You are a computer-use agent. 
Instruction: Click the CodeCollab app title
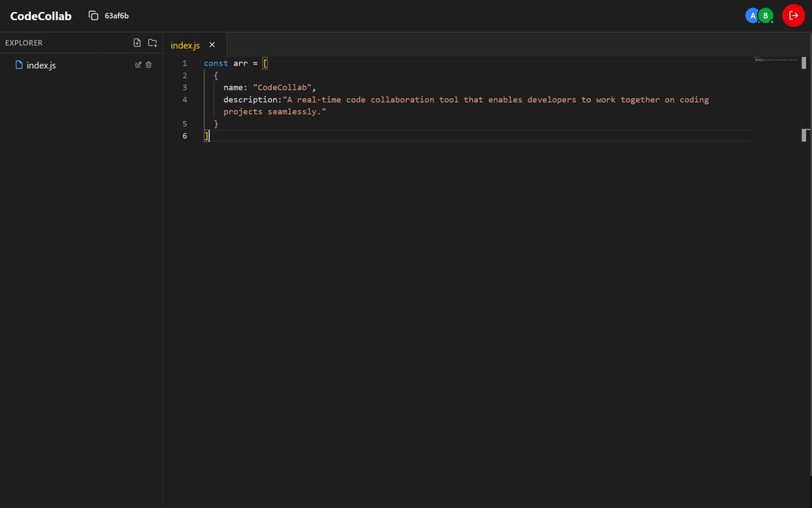pyautogui.click(x=41, y=15)
